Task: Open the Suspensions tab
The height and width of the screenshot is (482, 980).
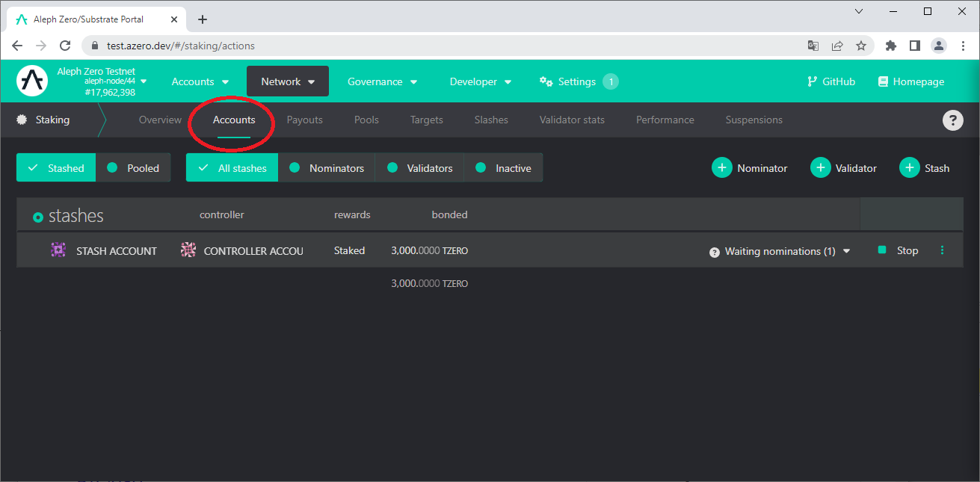Action: pos(754,120)
